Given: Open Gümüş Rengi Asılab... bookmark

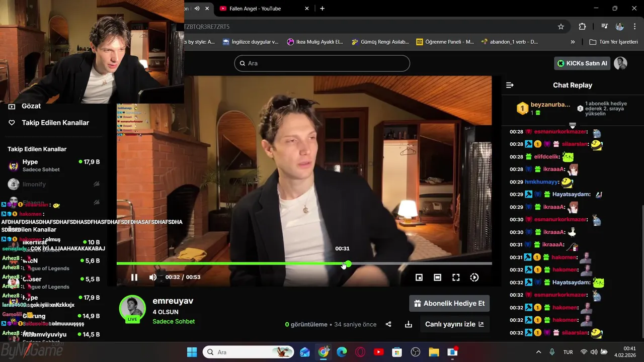Looking at the screenshot, I should [x=380, y=42].
